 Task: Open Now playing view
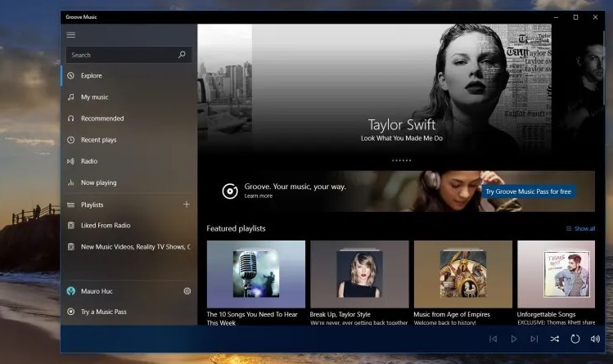click(129, 182)
